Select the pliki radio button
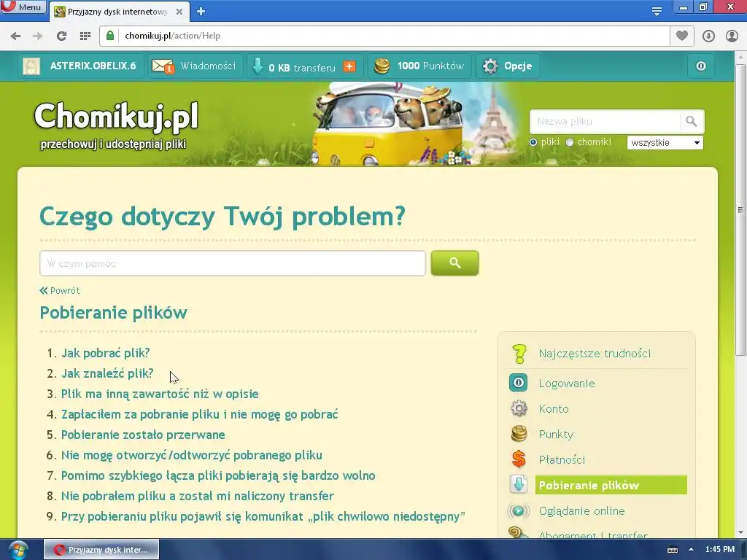The height and width of the screenshot is (560, 747). coord(533,142)
